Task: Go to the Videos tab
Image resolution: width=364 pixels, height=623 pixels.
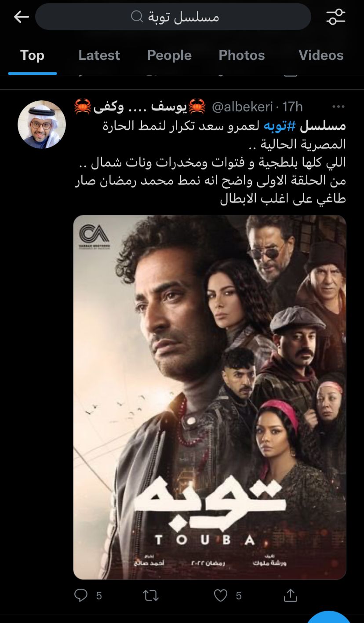Action: click(x=321, y=55)
